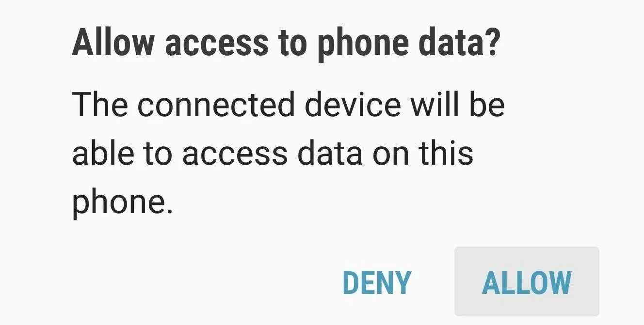Select the highlighted grey ALLOW button

pos(527,281)
